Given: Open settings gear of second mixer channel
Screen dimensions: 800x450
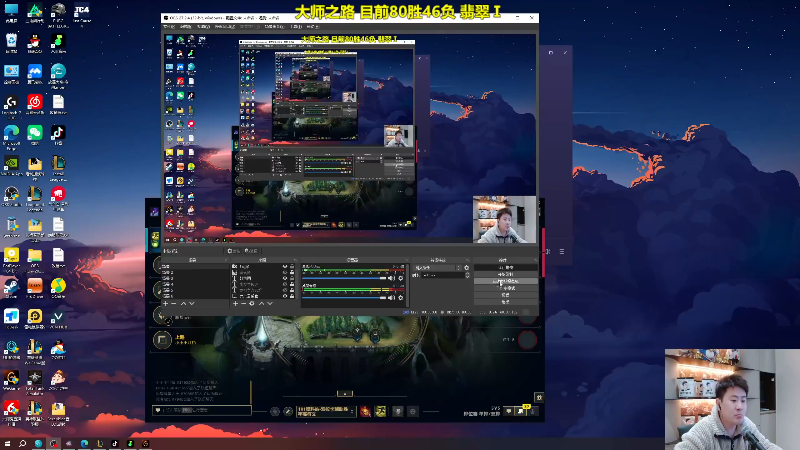Looking at the screenshot, I should [x=401, y=297].
